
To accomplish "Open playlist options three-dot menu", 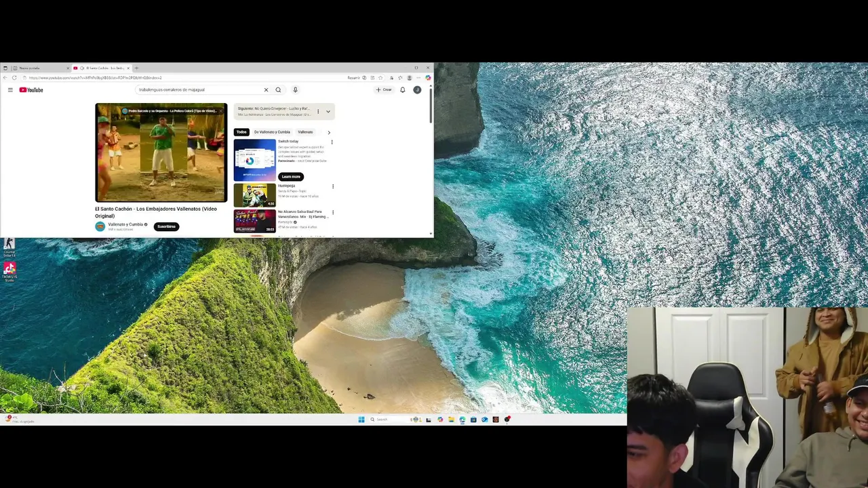I will pyautogui.click(x=318, y=112).
